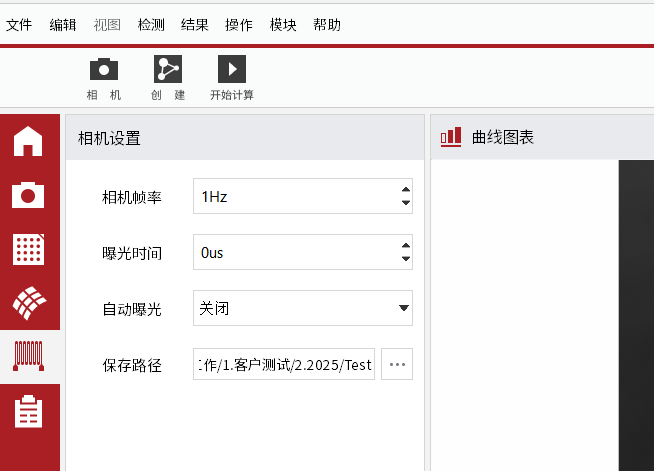654x471 pixels.
Task: Increase exposure time with up arrow
Action: click(405, 246)
